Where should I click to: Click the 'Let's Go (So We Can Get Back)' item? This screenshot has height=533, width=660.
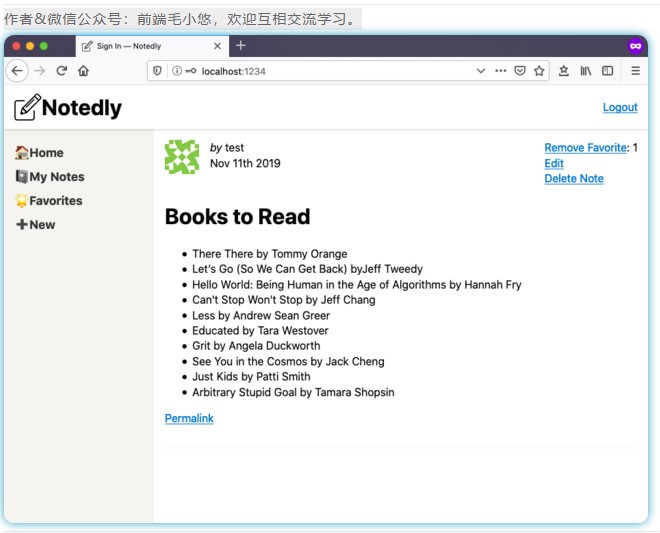click(x=307, y=269)
